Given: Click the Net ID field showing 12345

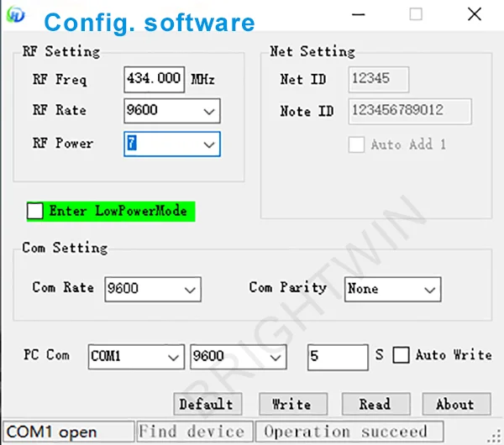Looking at the screenshot, I should [x=379, y=80].
